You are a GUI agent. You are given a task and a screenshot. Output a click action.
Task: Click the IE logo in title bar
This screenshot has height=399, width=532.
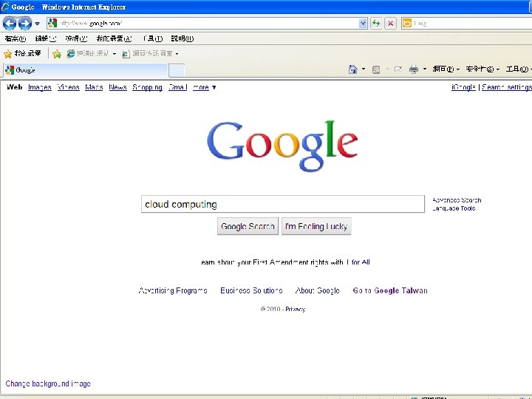[x=5, y=7]
